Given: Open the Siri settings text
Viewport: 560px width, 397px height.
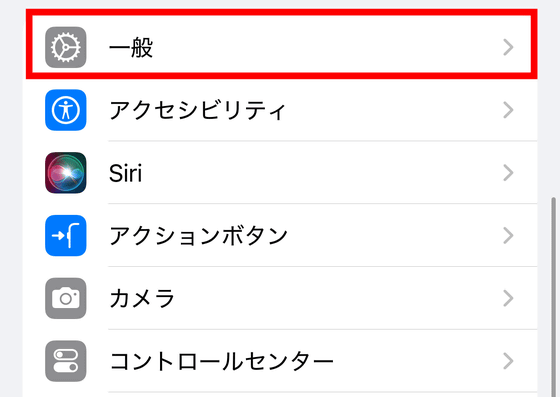Looking at the screenshot, I should coord(125,173).
